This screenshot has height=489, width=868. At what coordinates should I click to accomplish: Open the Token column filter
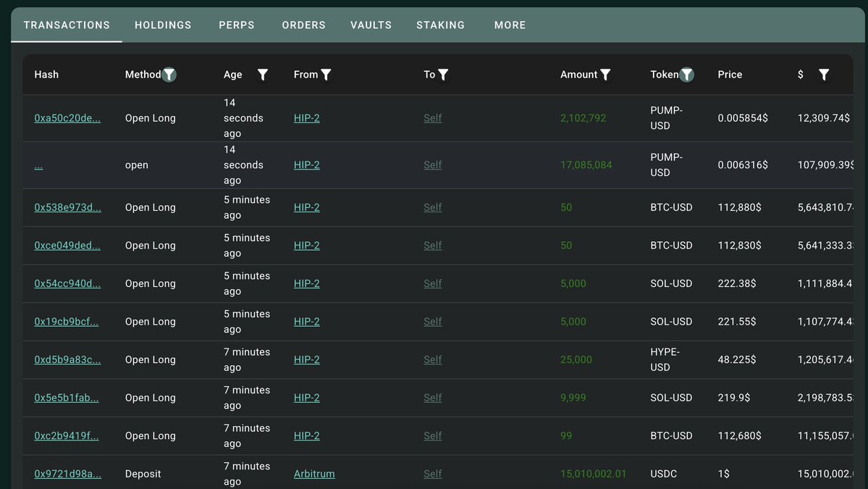click(687, 75)
